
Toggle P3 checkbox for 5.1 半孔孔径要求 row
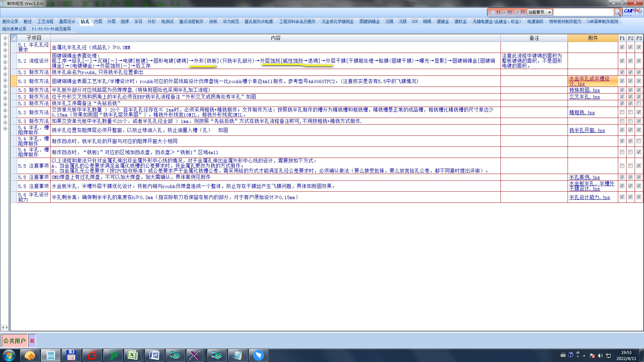point(639,47)
